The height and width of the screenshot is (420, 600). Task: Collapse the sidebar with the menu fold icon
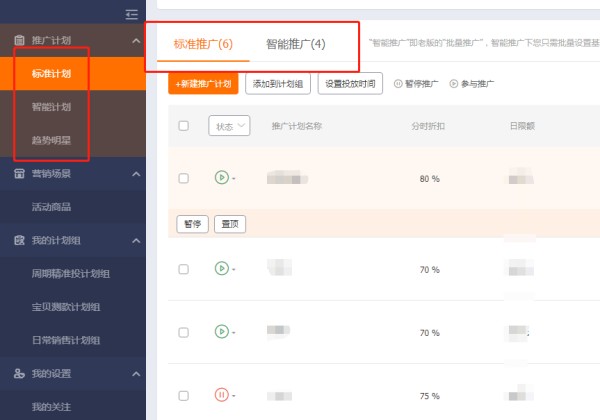131,15
